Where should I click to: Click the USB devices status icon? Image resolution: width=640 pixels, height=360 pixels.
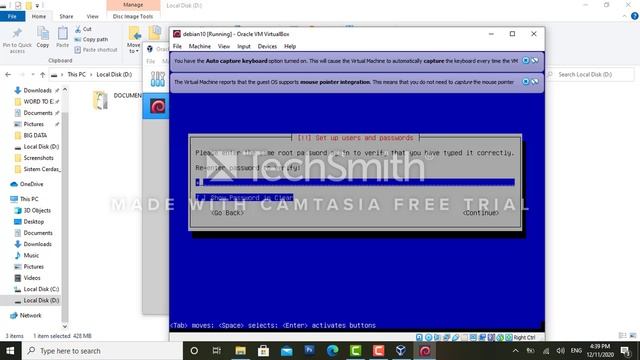pos(455,338)
